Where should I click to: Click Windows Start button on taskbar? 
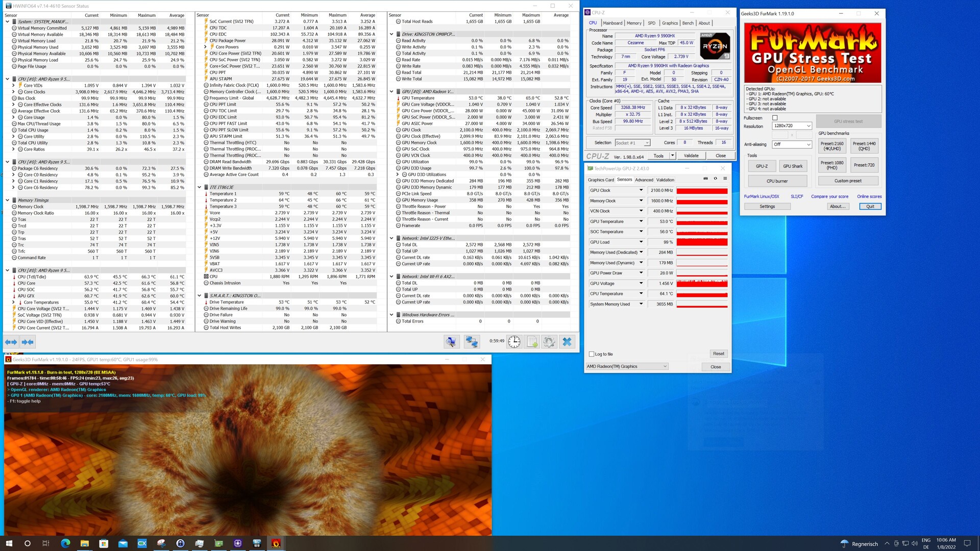pyautogui.click(x=9, y=543)
